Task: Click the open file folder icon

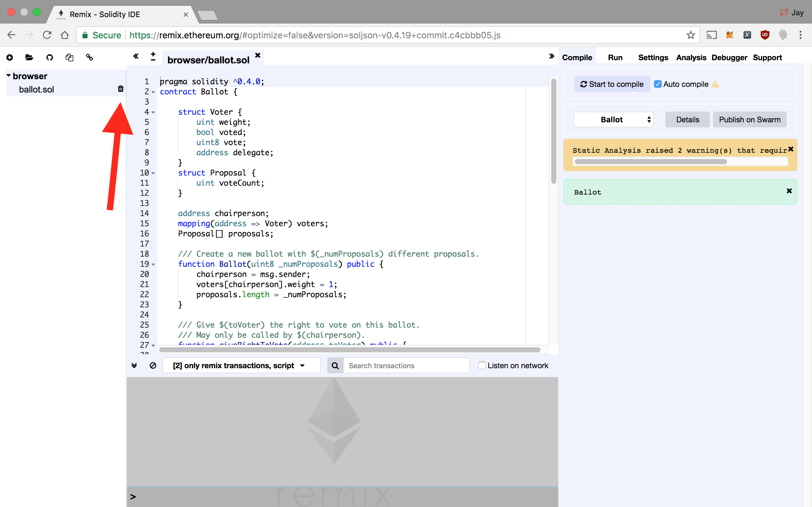Action: point(29,57)
